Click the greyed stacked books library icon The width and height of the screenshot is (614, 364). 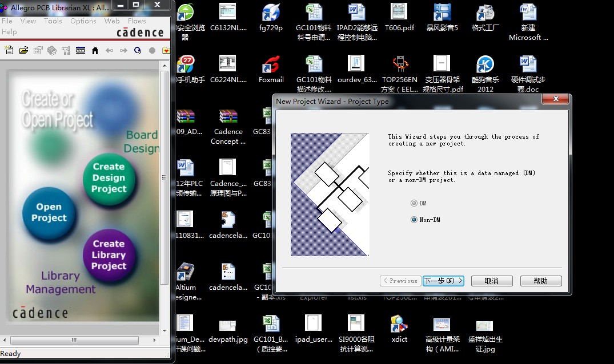[x=51, y=50]
